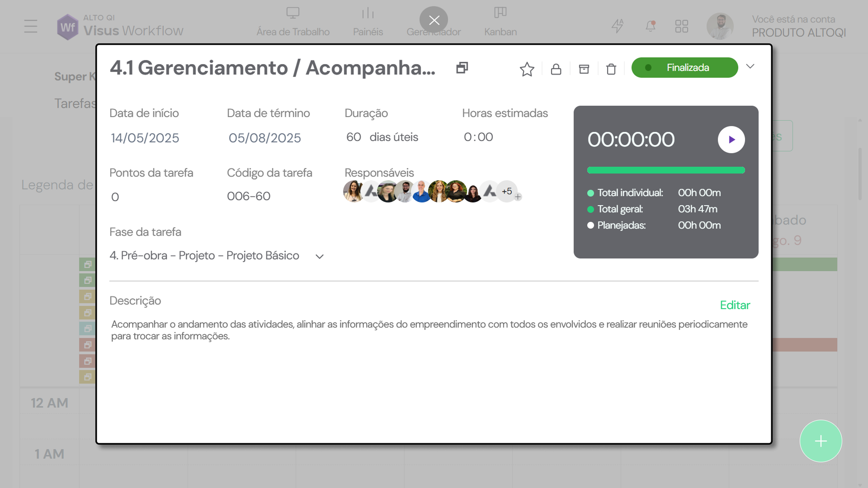
Task: Open the Finalizada status selector
Action: tap(684, 67)
